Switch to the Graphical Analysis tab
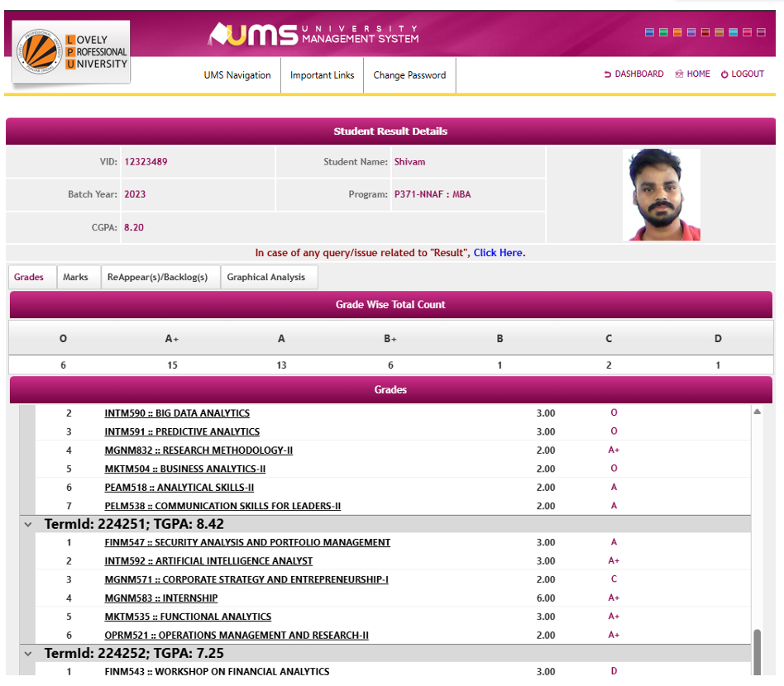This screenshot has height=686, width=784. (x=266, y=278)
